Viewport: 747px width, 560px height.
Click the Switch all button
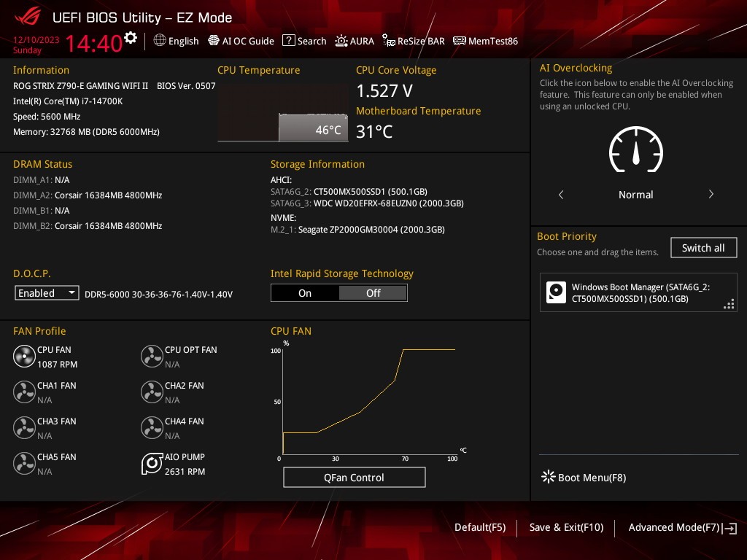click(703, 248)
